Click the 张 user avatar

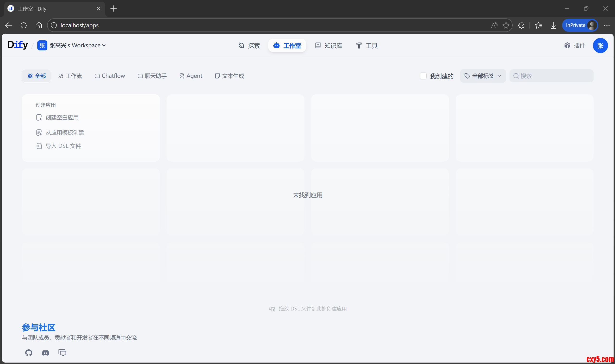click(x=600, y=45)
